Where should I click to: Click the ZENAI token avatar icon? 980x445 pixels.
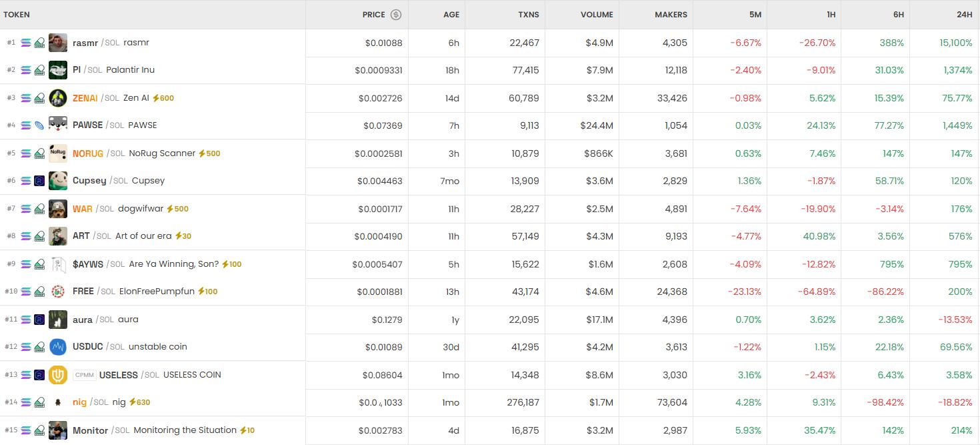(58, 98)
